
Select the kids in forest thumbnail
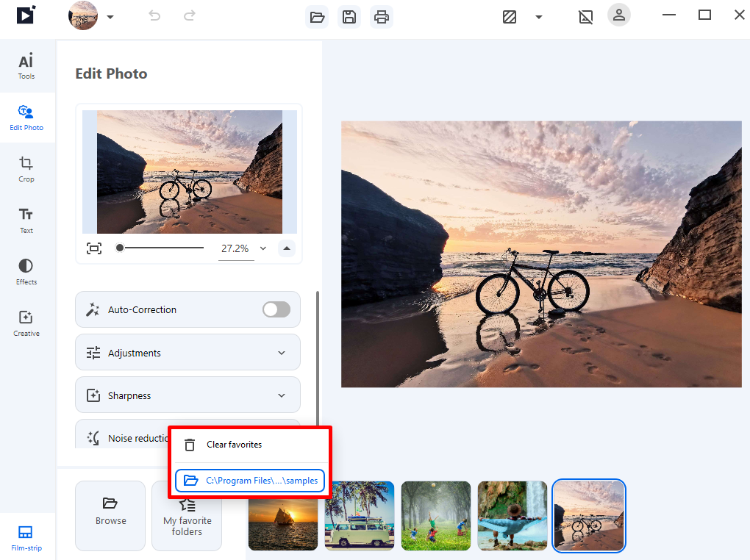[x=436, y=515]
